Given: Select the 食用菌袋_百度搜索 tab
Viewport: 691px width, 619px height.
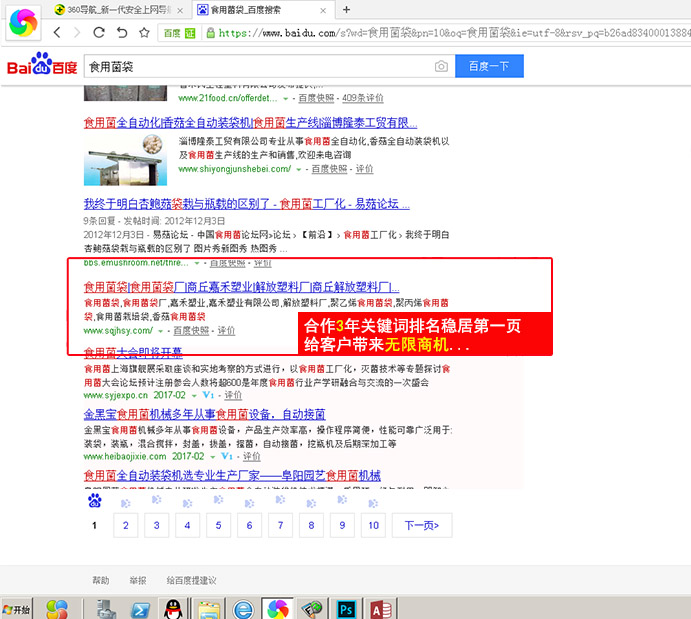Looking at the screenshot, I should 263,10.
